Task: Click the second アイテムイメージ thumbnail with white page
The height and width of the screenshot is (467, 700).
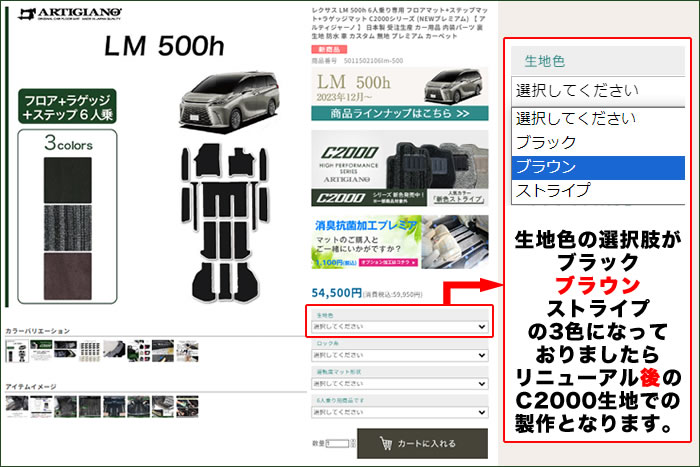Action: click(x=41, y=406)
